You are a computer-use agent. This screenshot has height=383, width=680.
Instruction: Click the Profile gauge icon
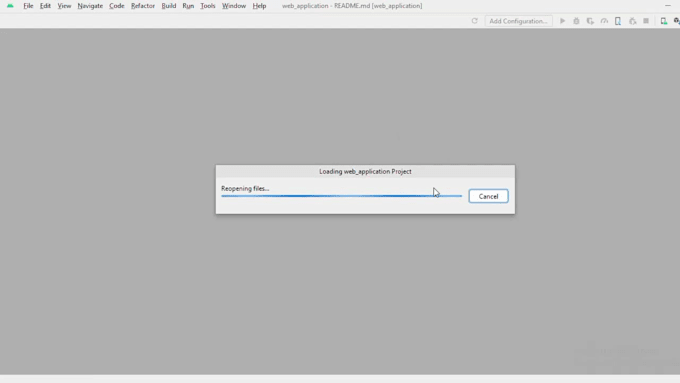click(604, 21)
